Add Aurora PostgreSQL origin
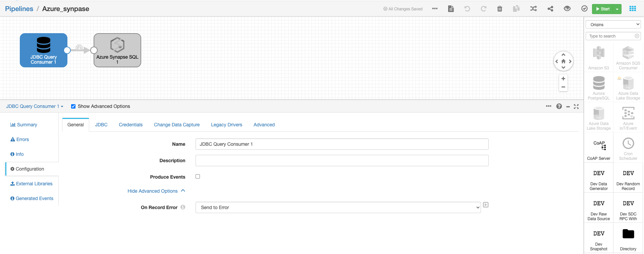Viewport: 644px width, 254px height. pyautogui.click(x=599, y=87)
